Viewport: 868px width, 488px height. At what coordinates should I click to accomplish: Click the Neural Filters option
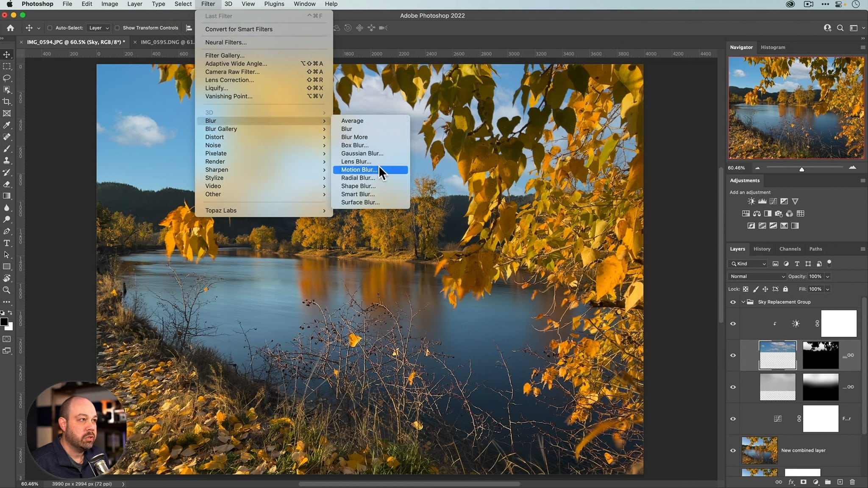tap(226, 42)
